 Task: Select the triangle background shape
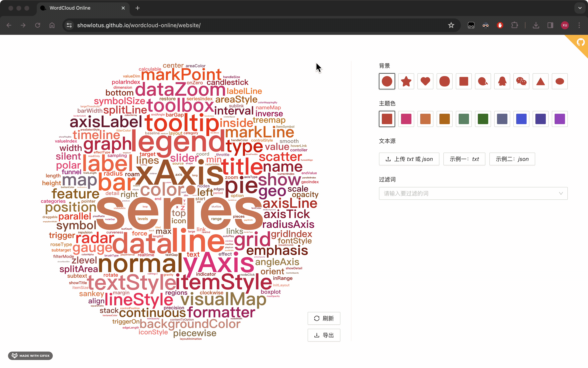[x=540, y=81]
